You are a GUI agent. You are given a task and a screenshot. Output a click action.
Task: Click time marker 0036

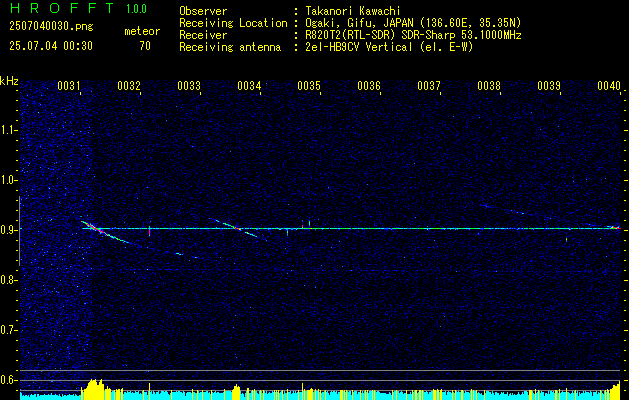(369, 86)
